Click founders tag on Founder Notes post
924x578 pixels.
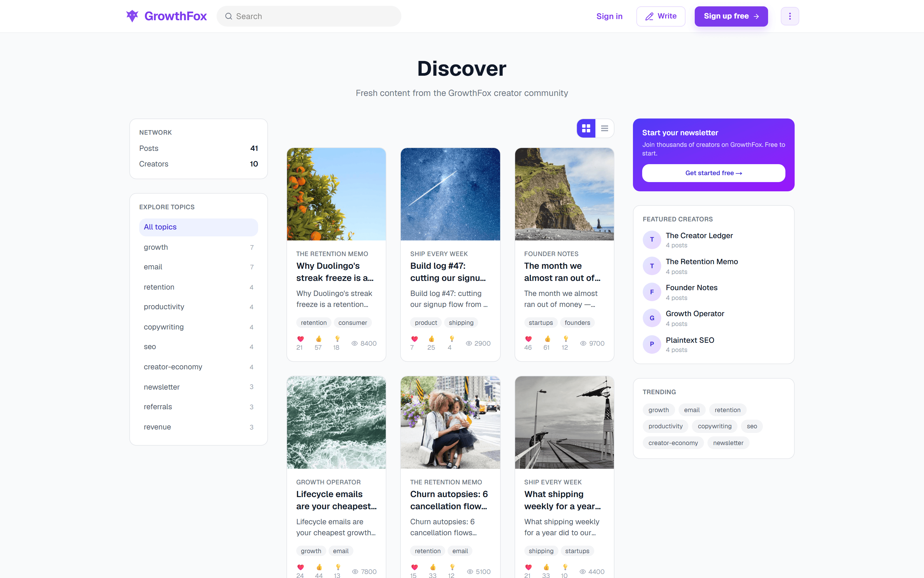pos(577,323)
